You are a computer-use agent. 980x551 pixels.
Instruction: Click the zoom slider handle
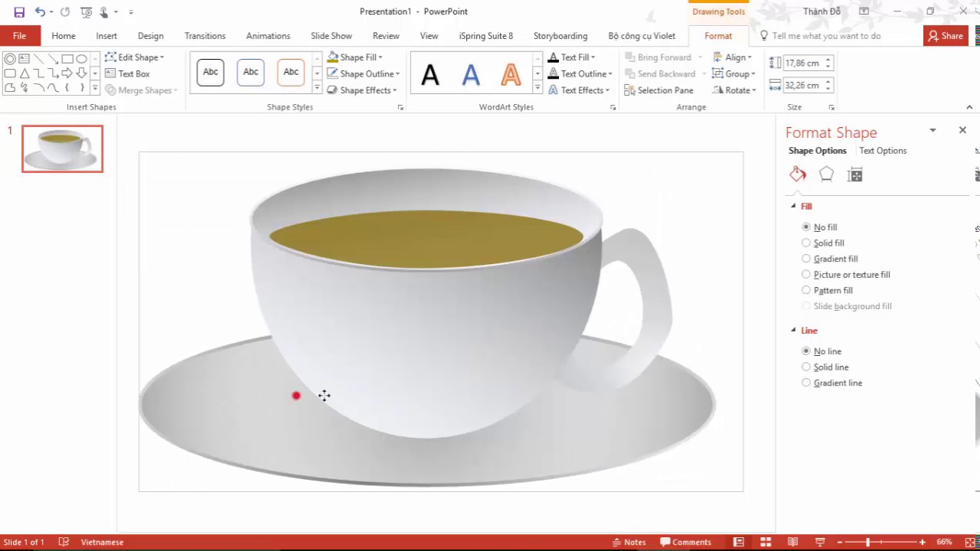(x=867, y=542)
